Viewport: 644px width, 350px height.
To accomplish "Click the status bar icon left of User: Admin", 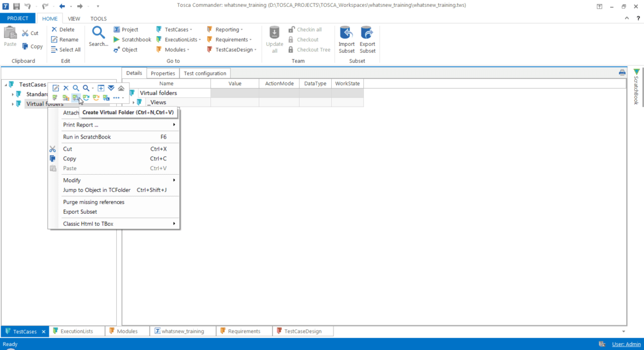I will coord(602,344).
